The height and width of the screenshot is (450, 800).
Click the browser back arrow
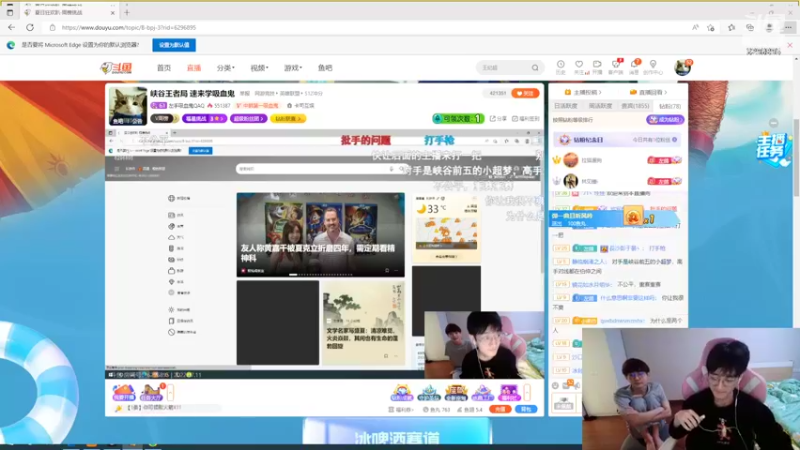tap(11, 28)
